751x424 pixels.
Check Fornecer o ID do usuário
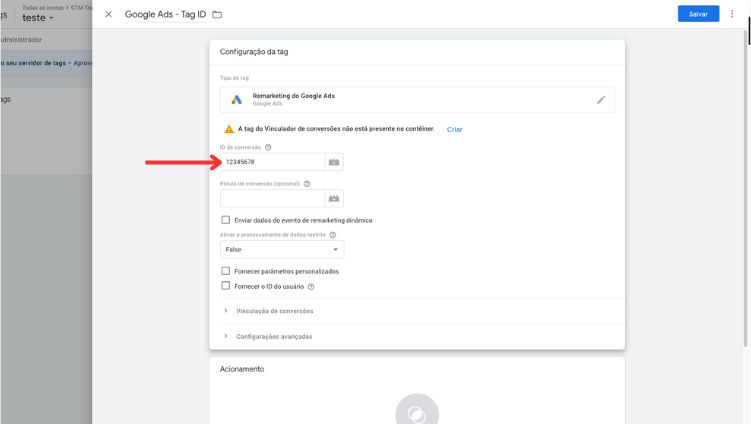226,286
